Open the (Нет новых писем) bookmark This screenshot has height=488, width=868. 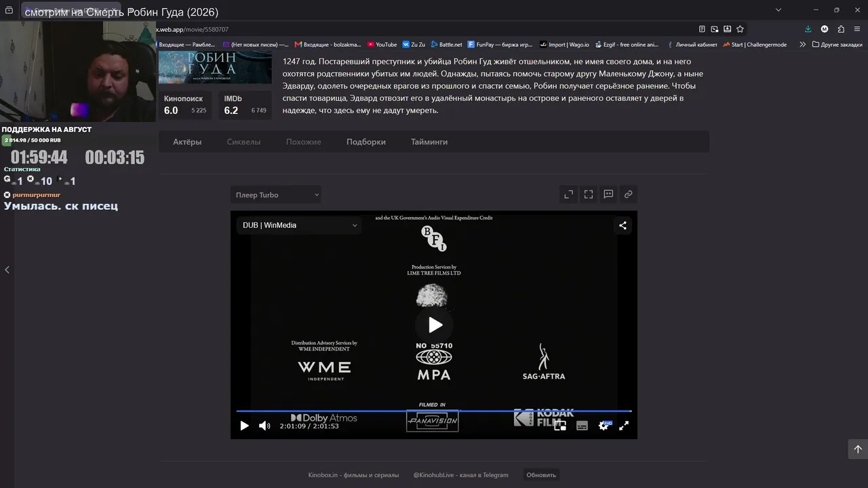[x=255, y=45]
